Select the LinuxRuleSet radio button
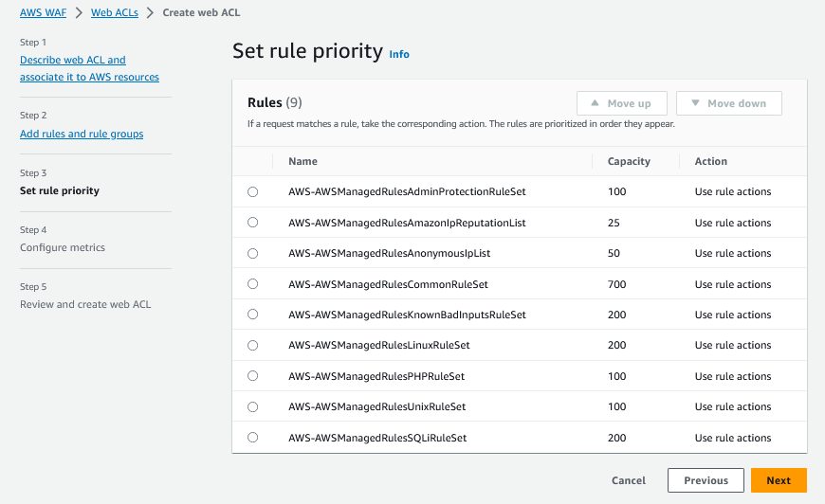The width and height of the screenshot is (825, 504). pyautogui.click(x=252, y=345)
